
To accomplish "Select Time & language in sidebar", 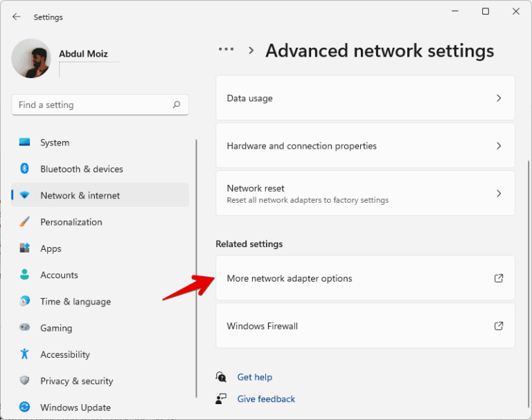I will coord(76,302).
